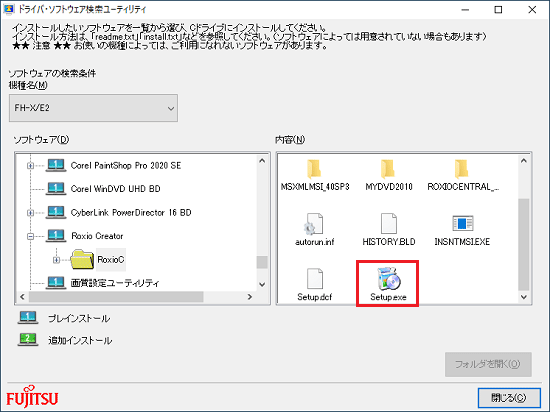
Task: Click the MSXMLMSI_40SP3 folder name
Action: pyautogui.click(x=315, y=187)
